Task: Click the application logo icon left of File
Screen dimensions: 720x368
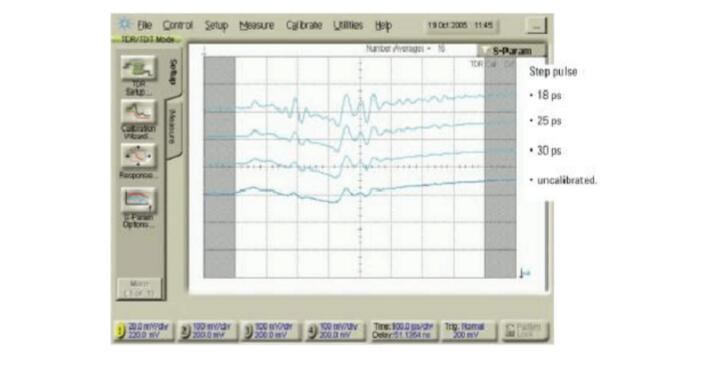Action: 125,24
